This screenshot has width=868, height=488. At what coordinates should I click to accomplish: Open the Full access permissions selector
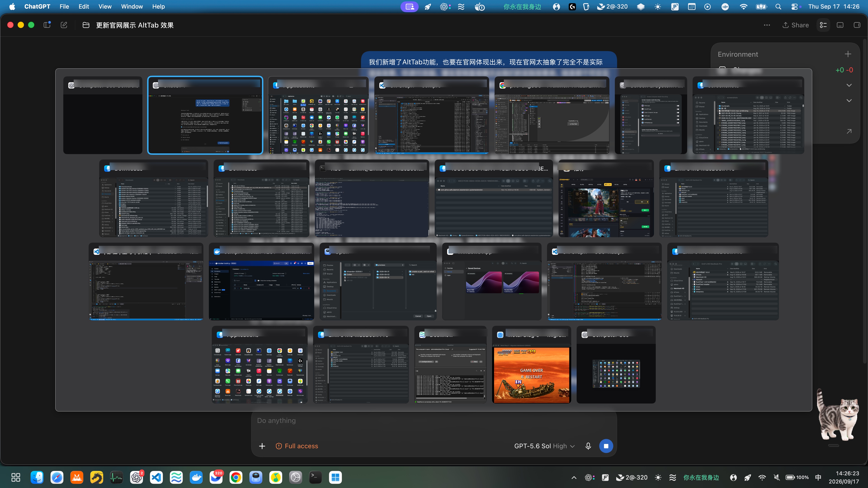[x=297, y=446]
